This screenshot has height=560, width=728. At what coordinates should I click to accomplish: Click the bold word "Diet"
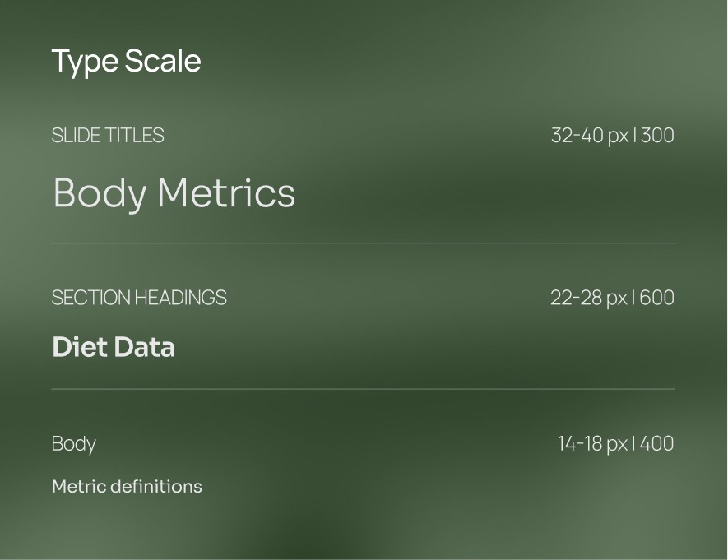coord(81,346)
